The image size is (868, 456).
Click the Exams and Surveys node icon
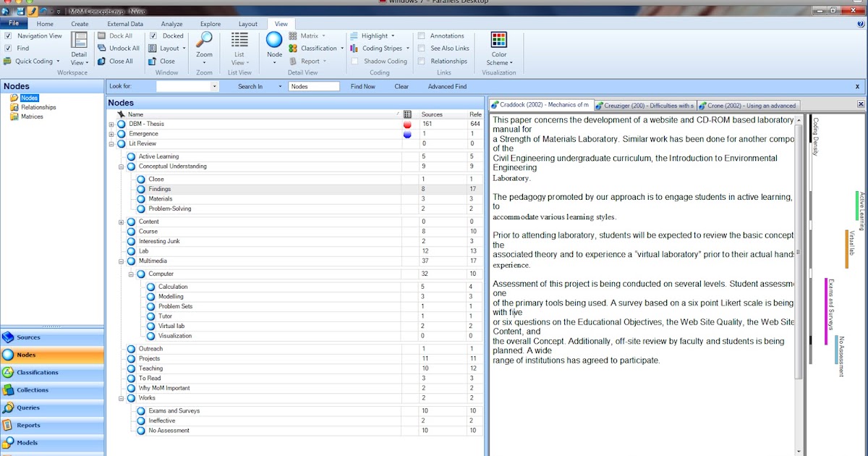(x=141, y=411)
